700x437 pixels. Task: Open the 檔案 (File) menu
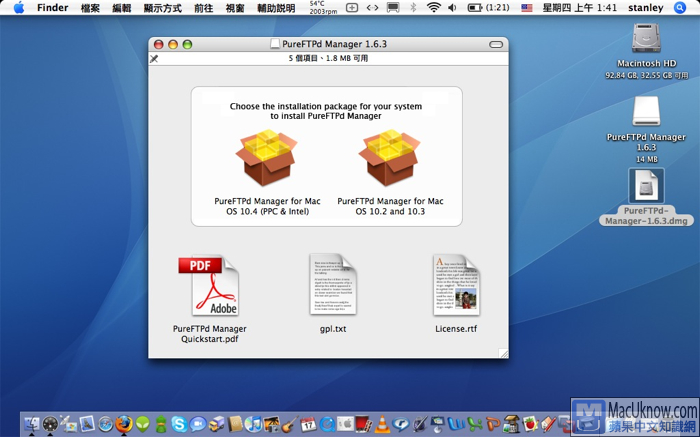(90, 8)
